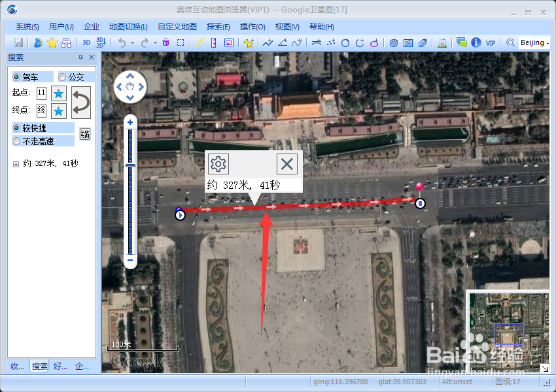This screenshot has width=556, height=392.
Task: Toggle the 3D/2D switch icon
Action: (x=101, y=43)
